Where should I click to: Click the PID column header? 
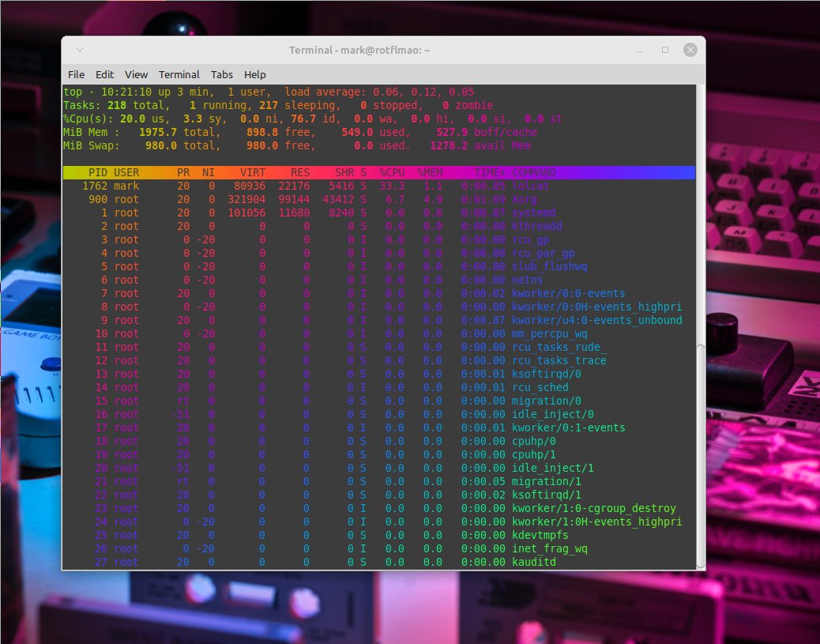point(97,172)
